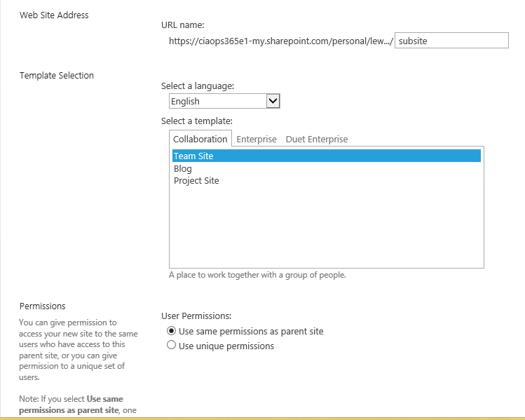Click the template description text below the list

[x=257, y=275]
